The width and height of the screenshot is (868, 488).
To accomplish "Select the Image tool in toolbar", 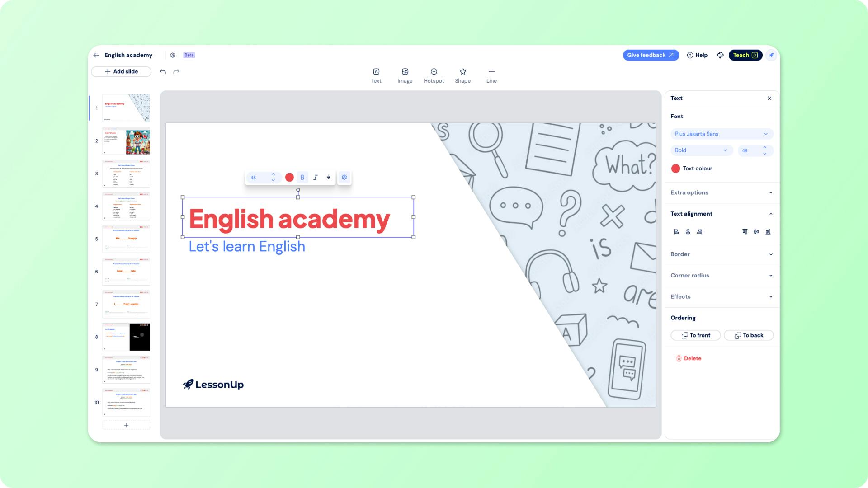I will click(x=405, y=75).
